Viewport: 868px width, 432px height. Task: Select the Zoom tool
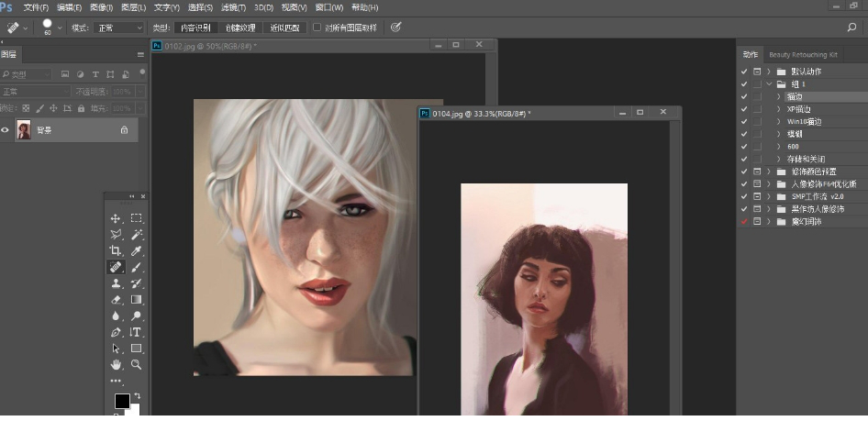tap(136, 364)
